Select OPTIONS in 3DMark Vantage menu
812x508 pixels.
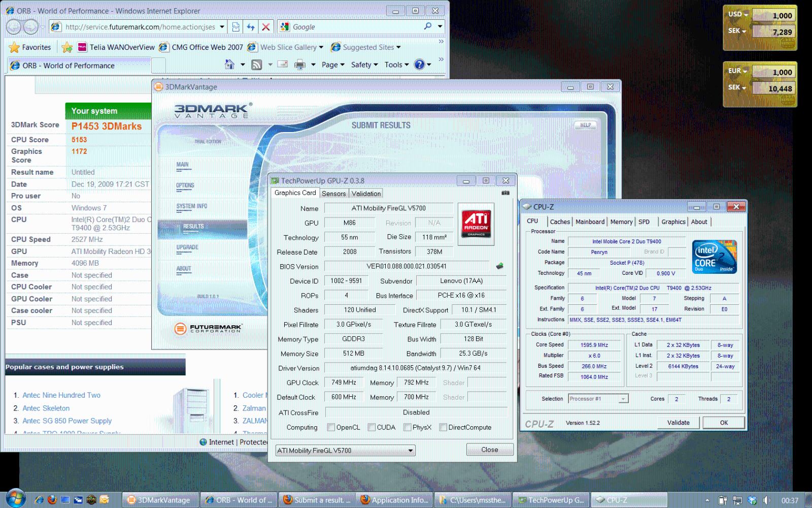(185, 185)
